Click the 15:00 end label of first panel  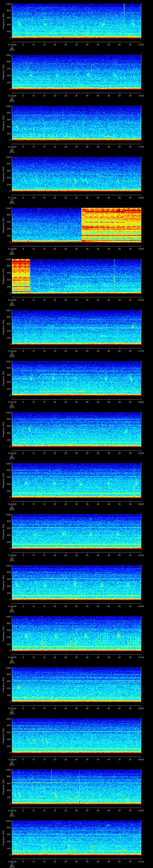point(141,44)
